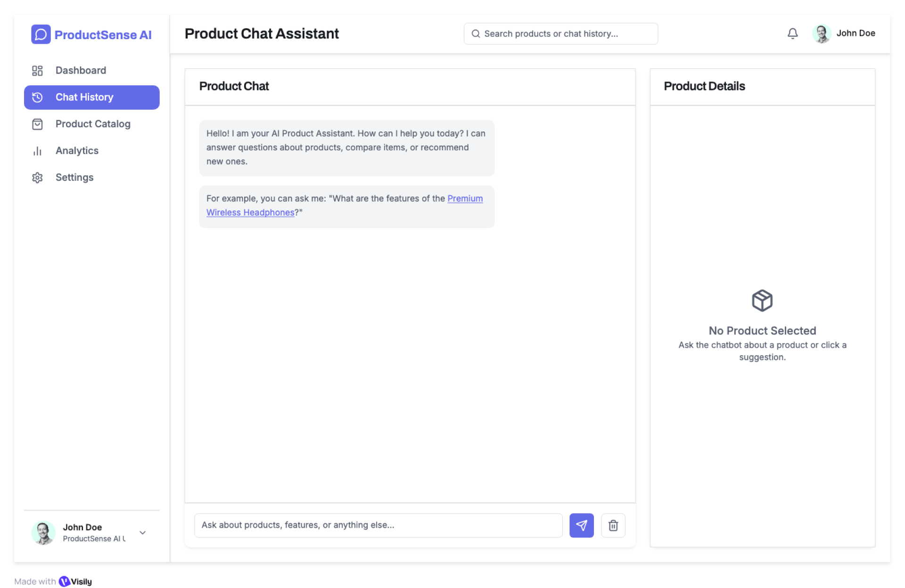Clear chat with the trash icon
This screenshot has width=905, height=588.
(x=613, y=525)
